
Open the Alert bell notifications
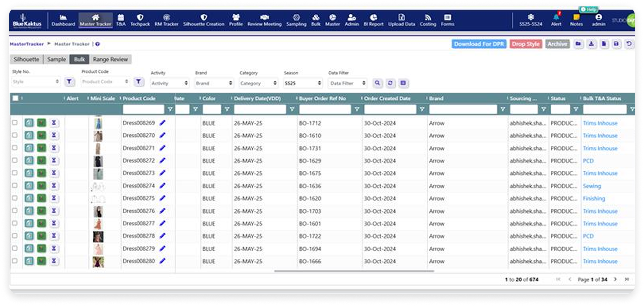click(556, 20)
